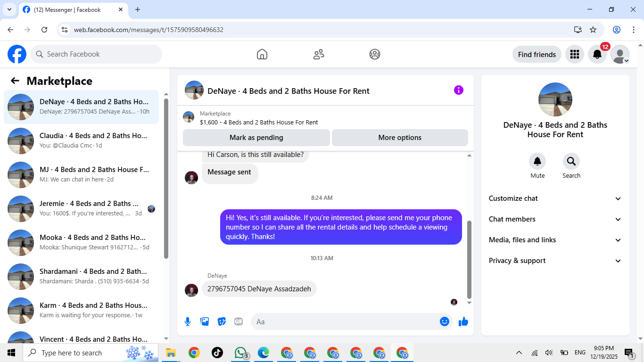
Task: Expand the Customize chat section
Action: 555,198
